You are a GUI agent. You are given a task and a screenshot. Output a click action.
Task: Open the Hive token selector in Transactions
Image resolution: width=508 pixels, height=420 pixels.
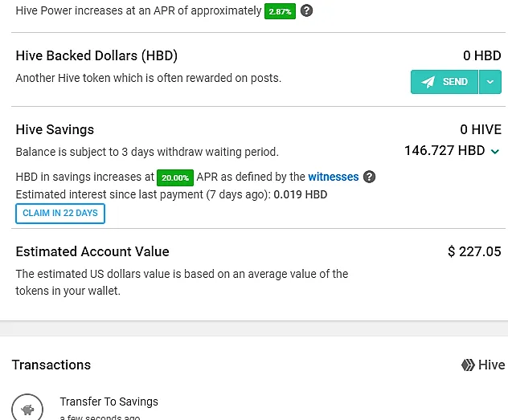(x=483, y=365)
